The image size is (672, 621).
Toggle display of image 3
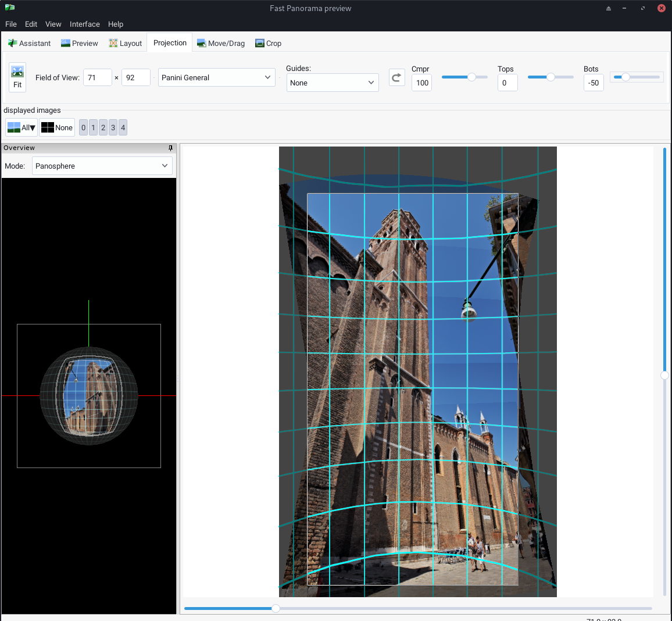tap(113, 127)
